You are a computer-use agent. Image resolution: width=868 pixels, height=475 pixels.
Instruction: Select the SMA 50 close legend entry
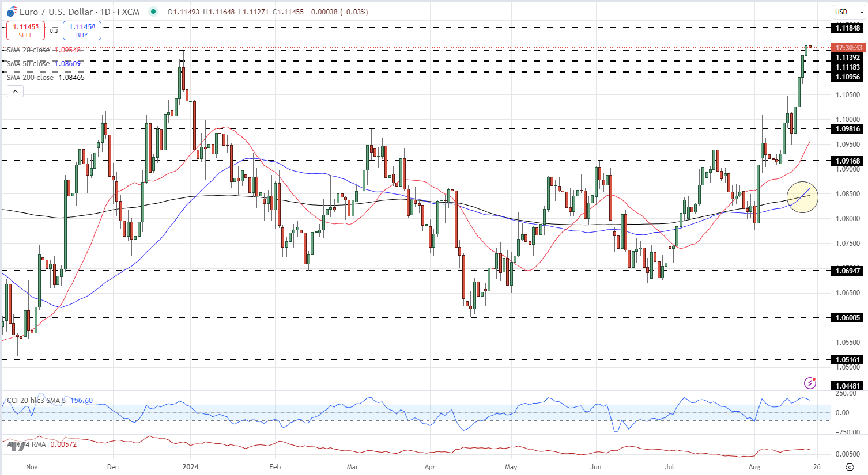pos(44,64)
